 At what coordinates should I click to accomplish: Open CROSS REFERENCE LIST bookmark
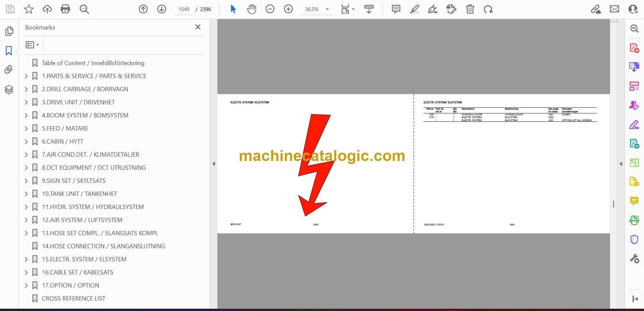pos(73,299)
